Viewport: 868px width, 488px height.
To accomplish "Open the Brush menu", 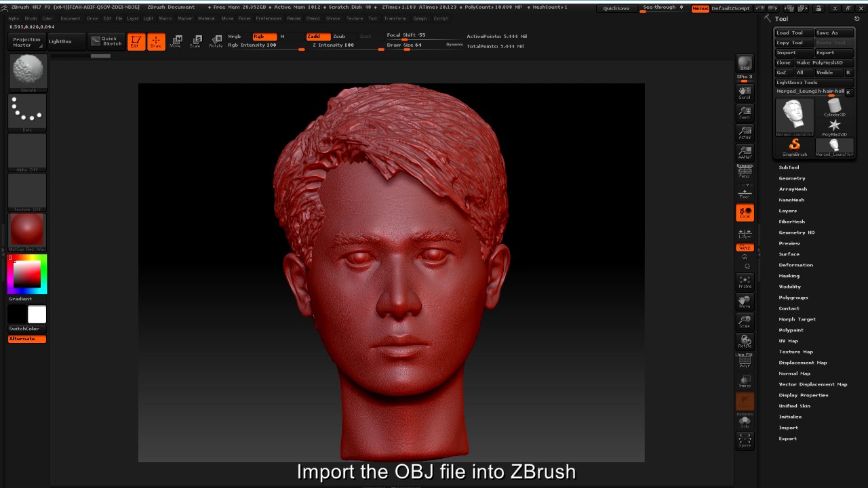I will [x=31, y=18].
